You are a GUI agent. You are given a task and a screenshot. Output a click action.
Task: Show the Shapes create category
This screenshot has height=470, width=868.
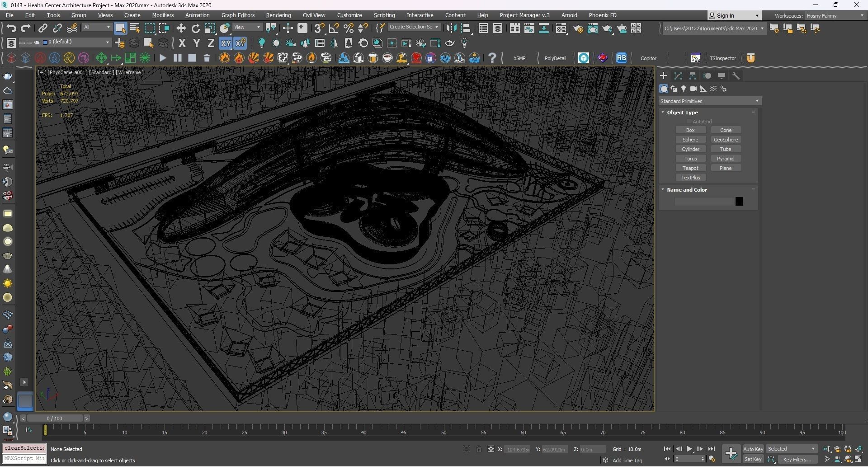click(674, 89)
